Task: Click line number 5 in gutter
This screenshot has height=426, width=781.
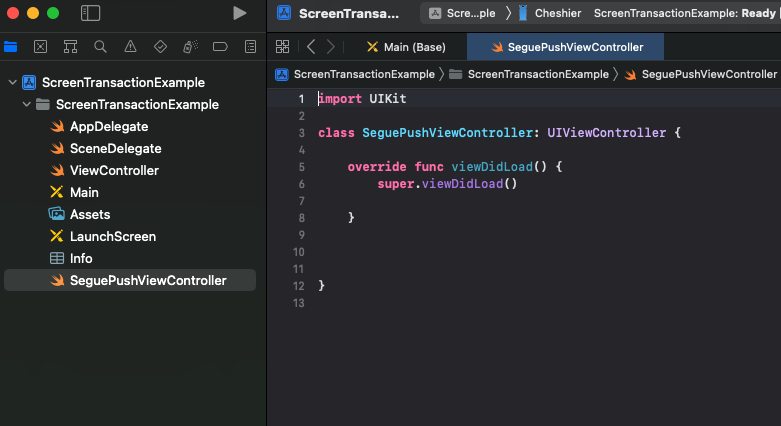Action: 301,167
